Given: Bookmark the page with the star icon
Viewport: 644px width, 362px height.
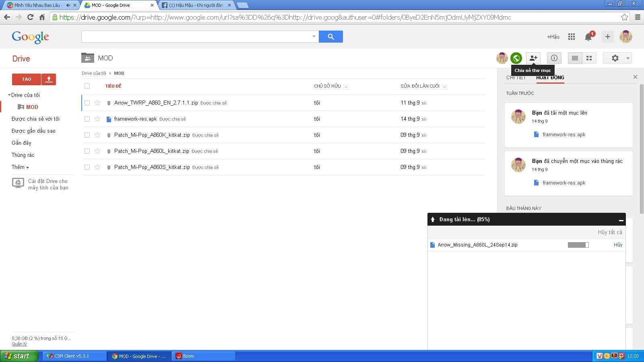Looking at the screenshot, I should coord(624,17).
